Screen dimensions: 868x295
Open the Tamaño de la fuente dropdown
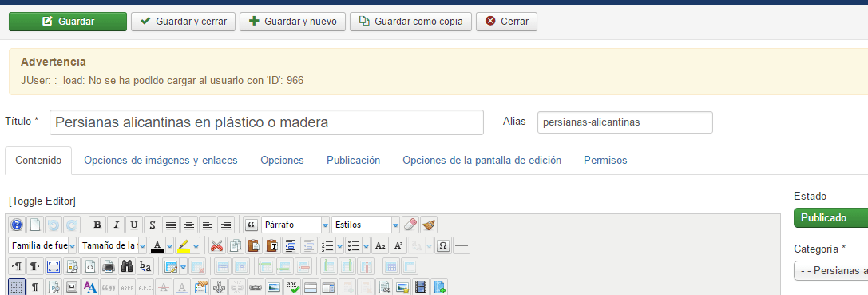pyautogui.click(x=113, y=245)
